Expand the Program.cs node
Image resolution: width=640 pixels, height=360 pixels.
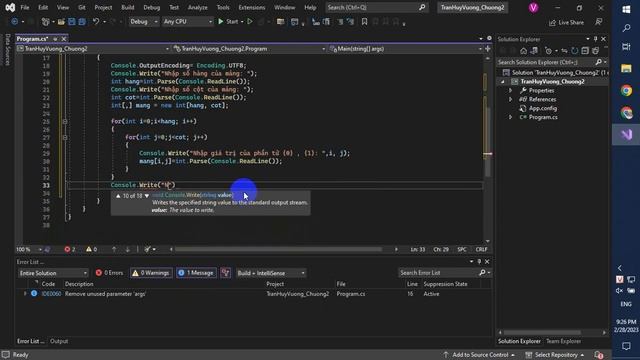510,117
